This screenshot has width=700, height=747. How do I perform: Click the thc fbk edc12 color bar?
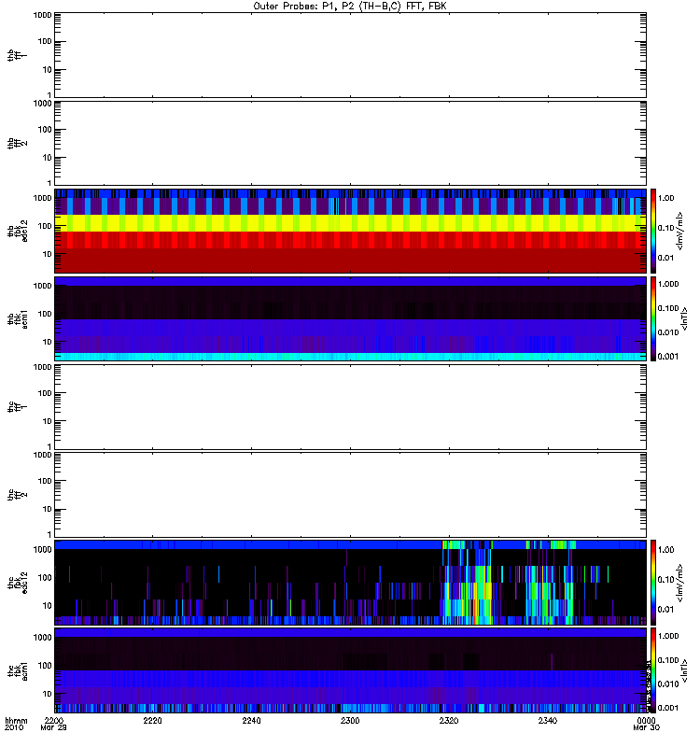click(x=653, y=582)
